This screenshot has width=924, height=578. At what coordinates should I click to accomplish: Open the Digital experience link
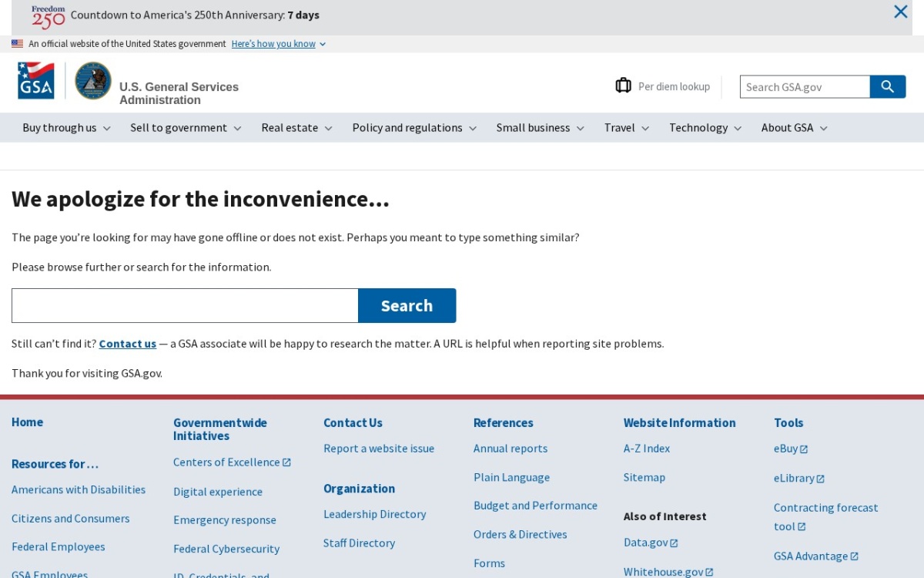[x=218, y=492]
